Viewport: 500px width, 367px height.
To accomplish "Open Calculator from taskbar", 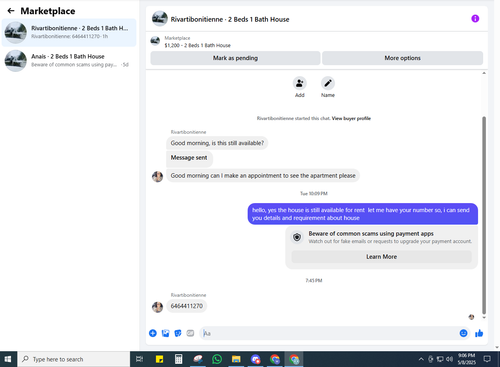I will point(179,359).
